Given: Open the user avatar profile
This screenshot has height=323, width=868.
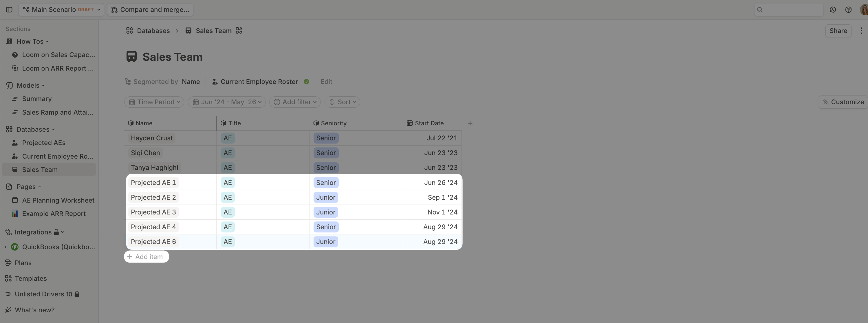Looking at the screenshot, I should 864,10.
